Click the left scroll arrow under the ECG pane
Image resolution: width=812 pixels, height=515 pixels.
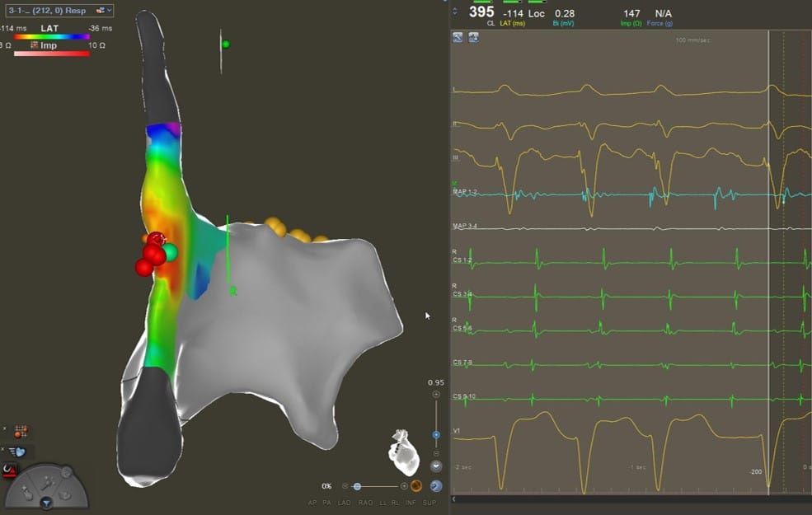(x=454, y=499)
